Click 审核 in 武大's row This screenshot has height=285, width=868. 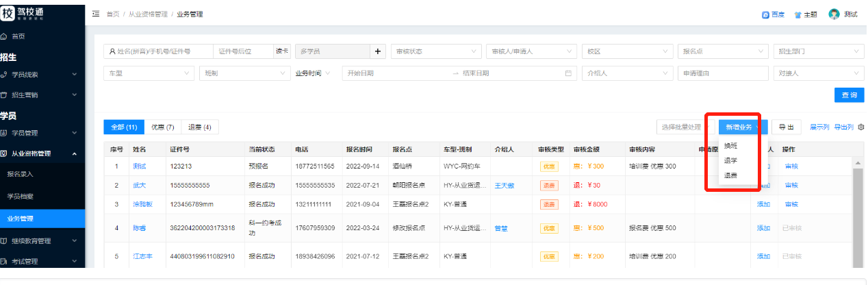pyautogui.click(x=791, y=186)
